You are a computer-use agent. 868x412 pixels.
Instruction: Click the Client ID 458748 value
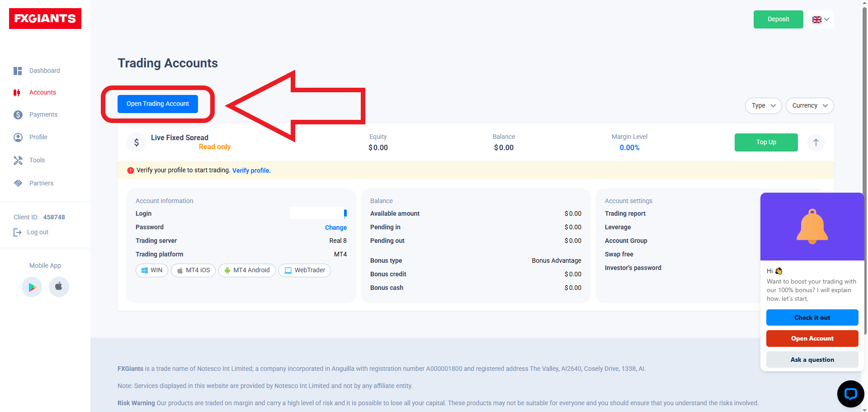(x=54, y=217)
